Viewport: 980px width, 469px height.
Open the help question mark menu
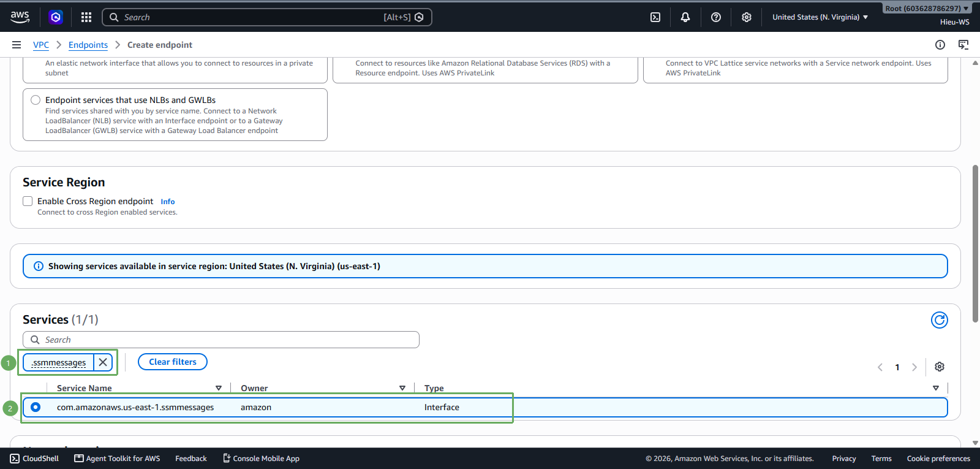coord(716,17)
